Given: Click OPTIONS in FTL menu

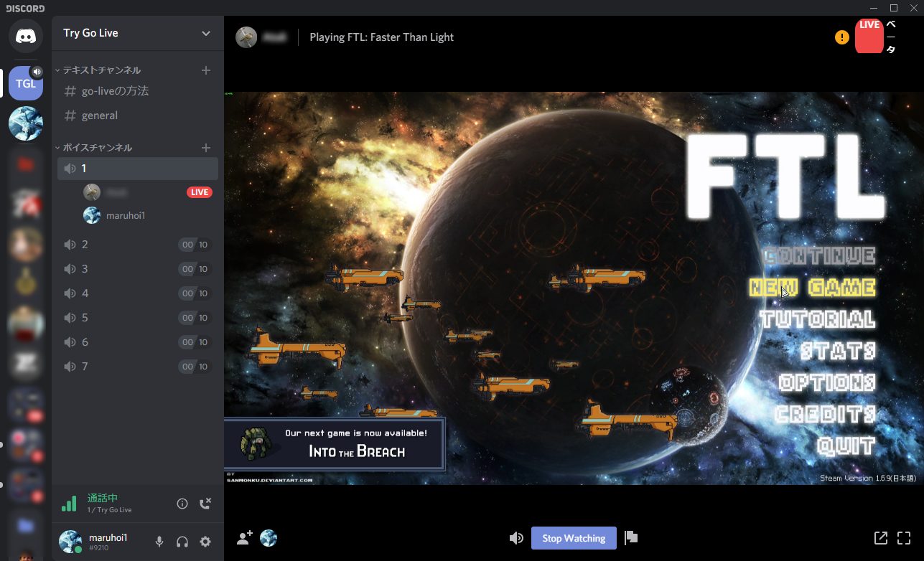Looking at the screenshot, I should tap(828, 382).
